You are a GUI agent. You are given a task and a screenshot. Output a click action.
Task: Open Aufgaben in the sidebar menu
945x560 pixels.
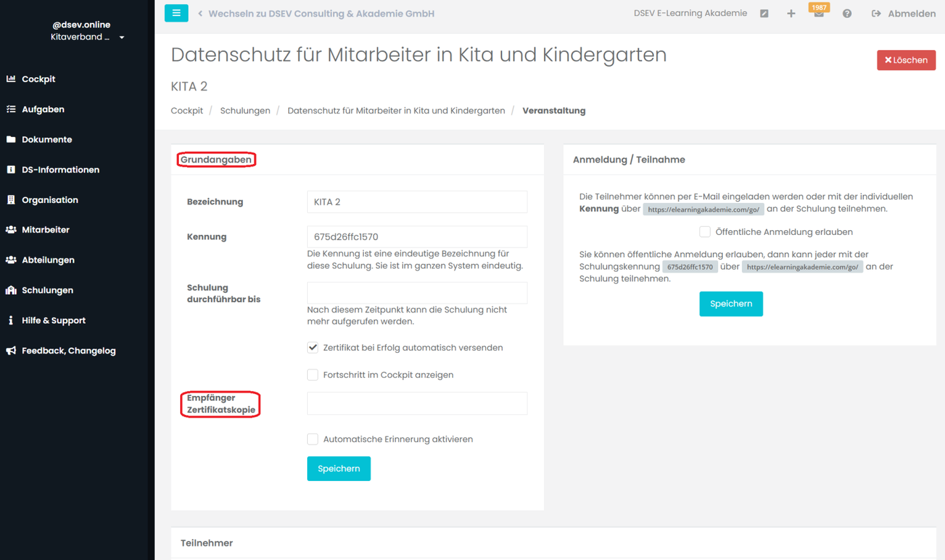43,109
